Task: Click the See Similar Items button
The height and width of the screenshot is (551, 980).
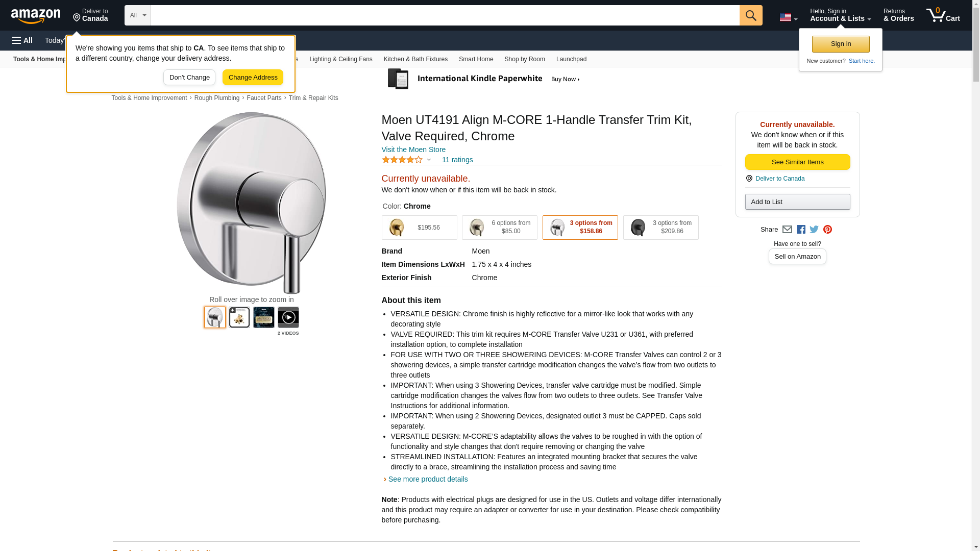Action: point(797,162)
